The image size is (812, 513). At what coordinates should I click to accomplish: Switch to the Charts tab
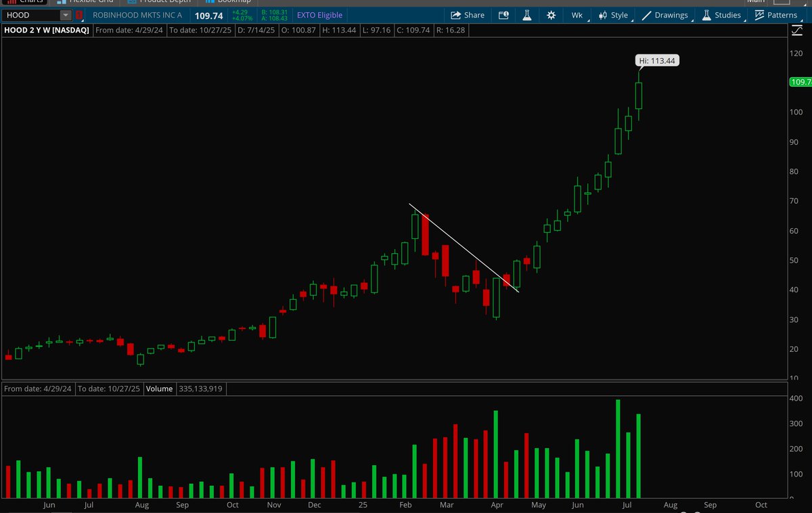[x=24, y=2]
